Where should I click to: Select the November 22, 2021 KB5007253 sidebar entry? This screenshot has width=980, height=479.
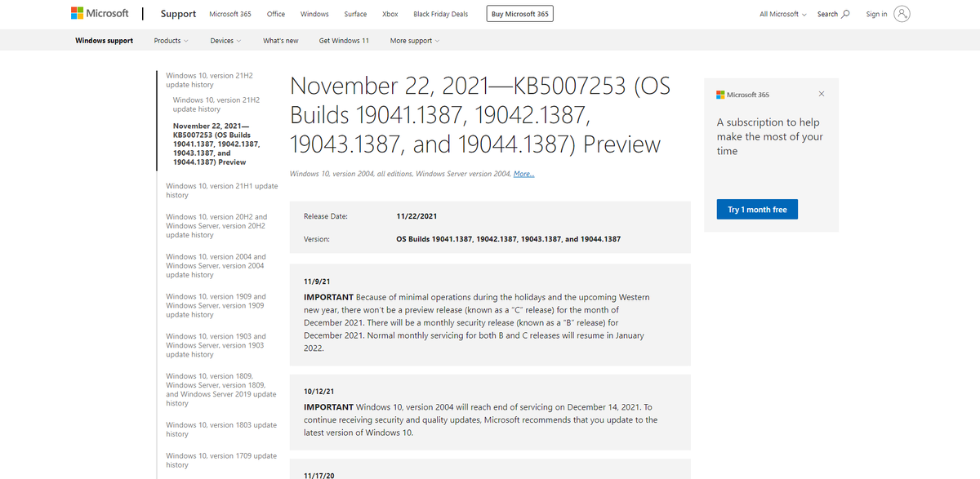click(216, 144)
